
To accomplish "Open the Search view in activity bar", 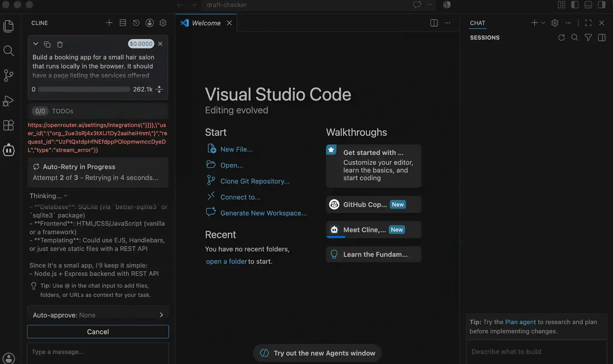I will [x=8, y=51].
